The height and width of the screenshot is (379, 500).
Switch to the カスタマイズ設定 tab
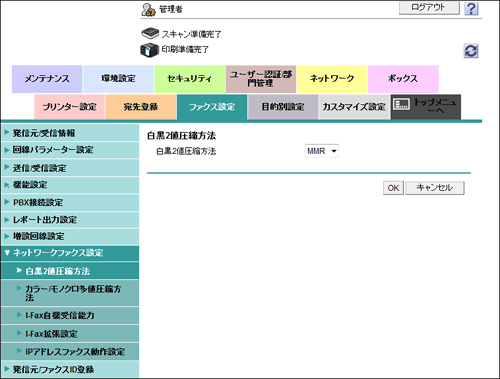point(354,107)
